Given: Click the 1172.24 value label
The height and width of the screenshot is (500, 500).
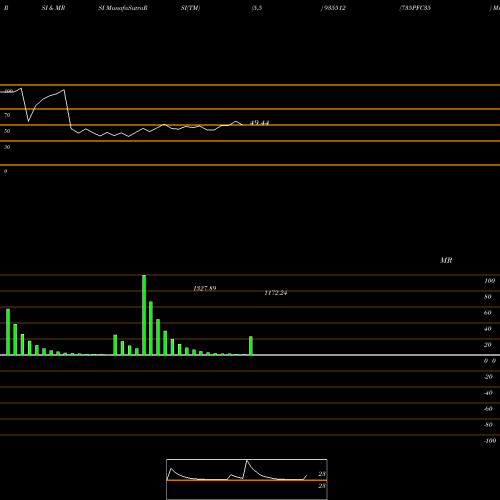Looking at the screenshot, I should click(276, 293).
